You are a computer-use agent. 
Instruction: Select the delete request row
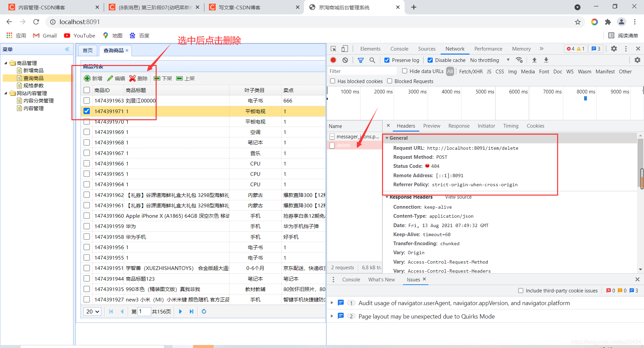click(x=355, y=145)
